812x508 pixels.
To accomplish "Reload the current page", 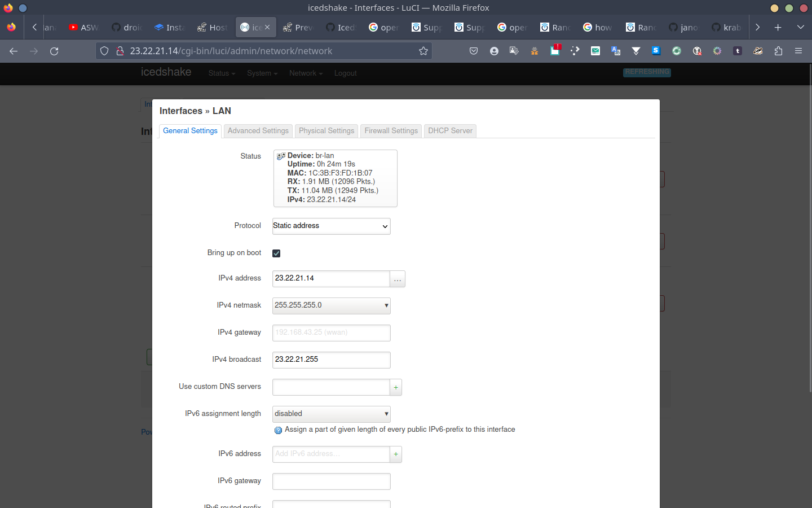I will click(x=54, y=51).
